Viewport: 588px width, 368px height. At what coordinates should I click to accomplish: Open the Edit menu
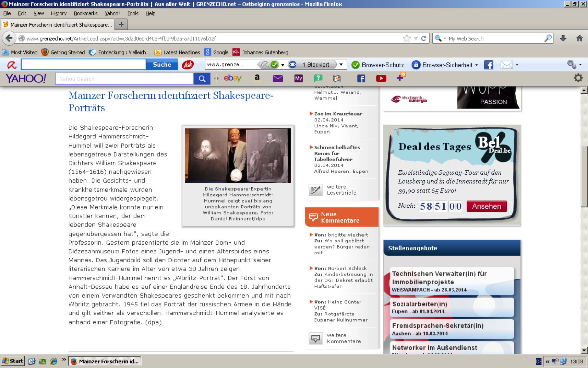[22, 13]
